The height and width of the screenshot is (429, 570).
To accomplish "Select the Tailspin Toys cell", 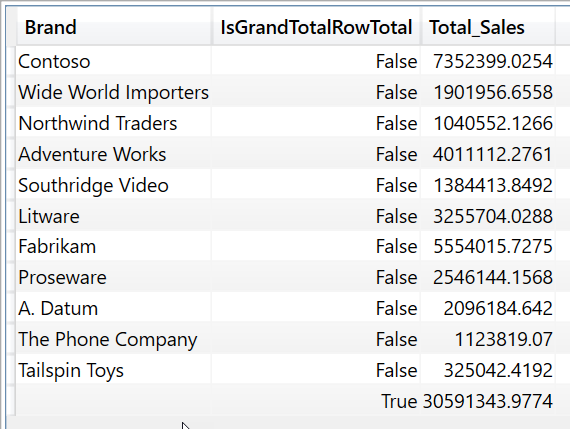I will 113,370.
